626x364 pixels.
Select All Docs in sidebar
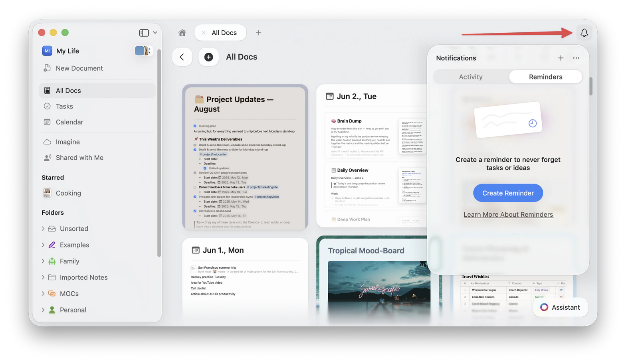(x=97, y=91)
